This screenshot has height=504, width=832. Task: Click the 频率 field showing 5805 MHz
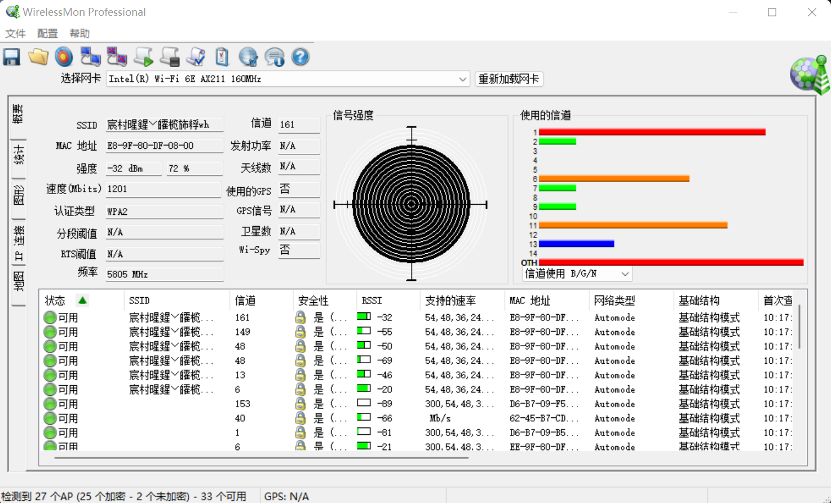(164, 274)
